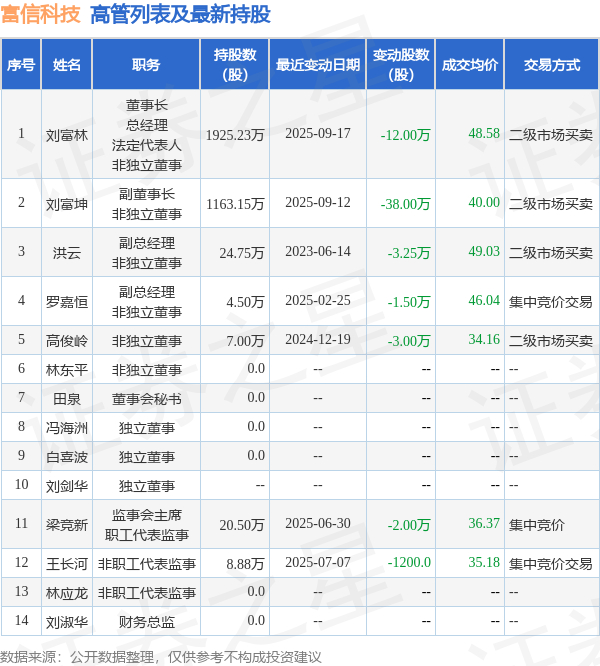The width and height of the screenshot is (600, 666).
Task: Click average price 48.58
Action: pyautogui.click(x=484, y=133)
